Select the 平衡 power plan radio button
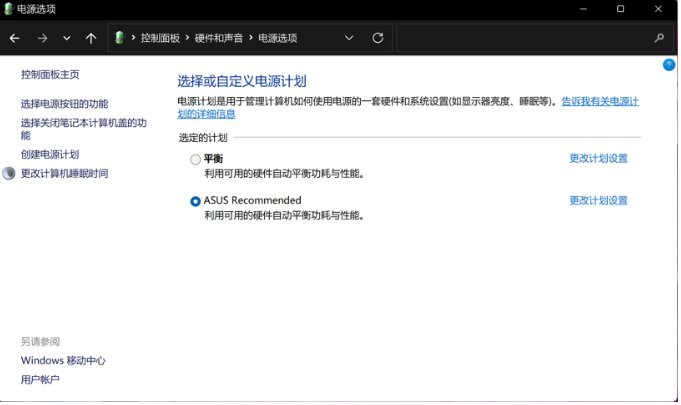Screen dimensions: 681x405 tap(195, 159)
